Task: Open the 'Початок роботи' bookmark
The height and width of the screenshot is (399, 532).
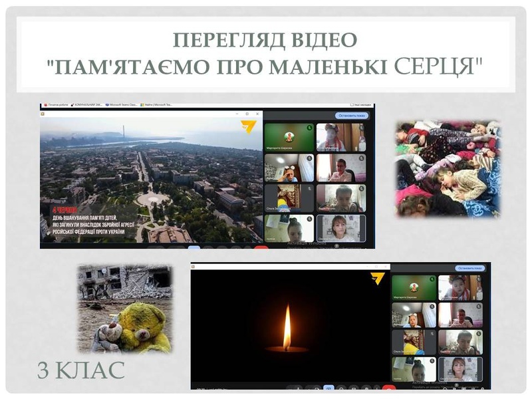Action: [55, 105]
